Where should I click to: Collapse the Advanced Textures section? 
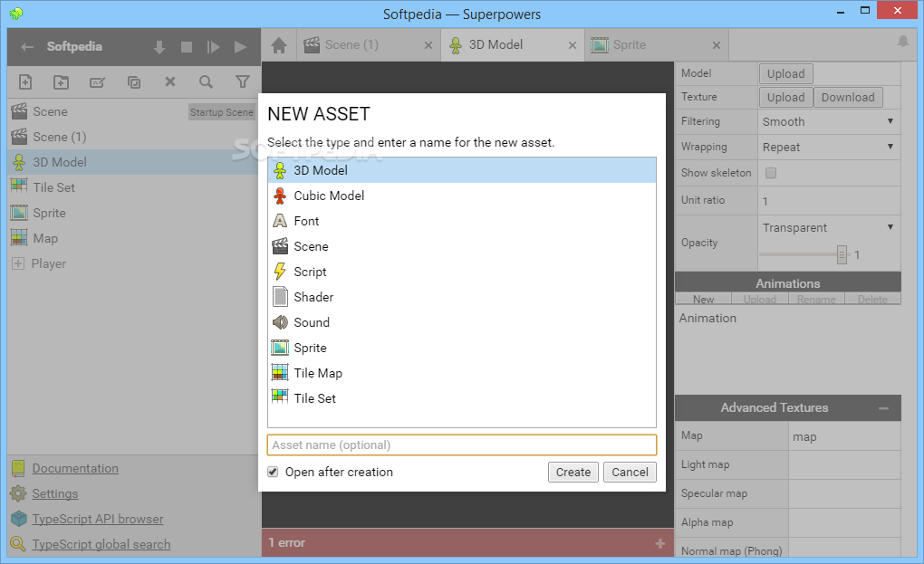pos(883,408)
